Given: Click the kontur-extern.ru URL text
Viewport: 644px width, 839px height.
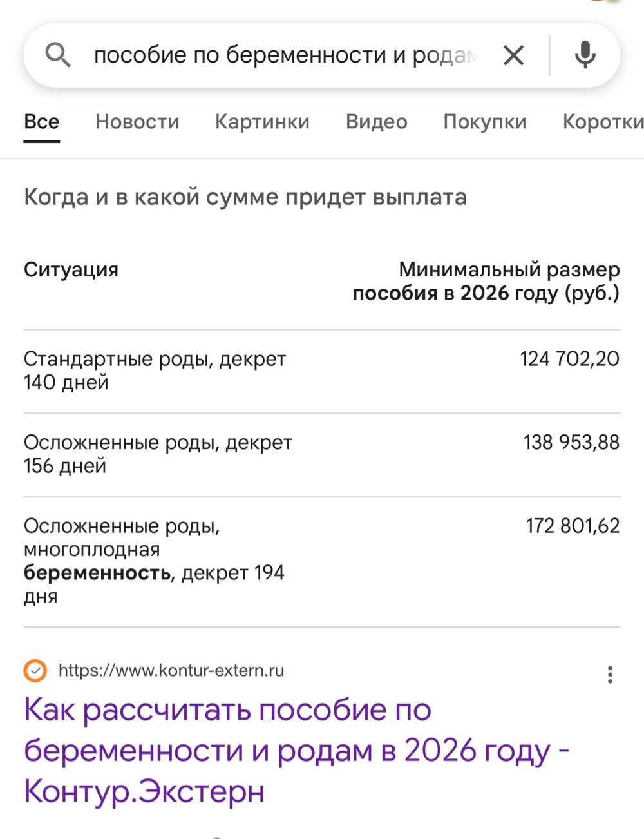Looking at the screenshot, I should point(171,671).
